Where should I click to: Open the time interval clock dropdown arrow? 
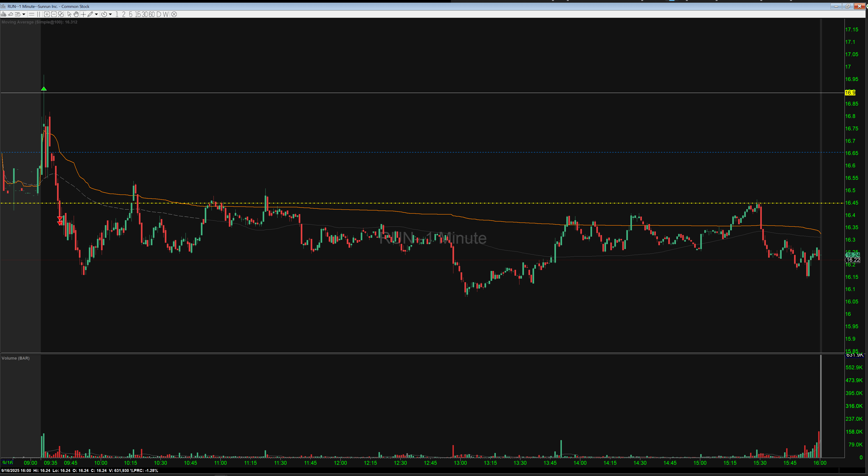[x=110, y=14]
